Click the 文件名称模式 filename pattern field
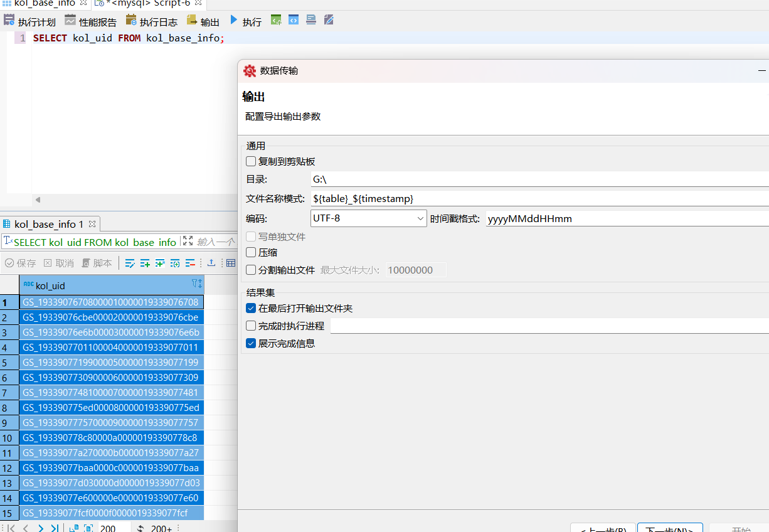Screen dimensions: 769x532 click(x=539, y=198)
